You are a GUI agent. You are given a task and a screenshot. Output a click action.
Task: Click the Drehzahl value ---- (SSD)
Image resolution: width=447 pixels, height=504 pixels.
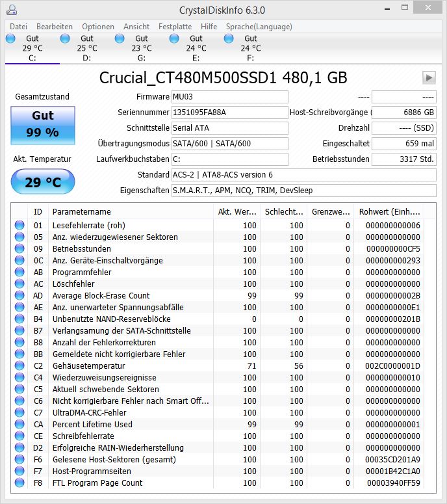pyautogui.click(x=404, y=128)
